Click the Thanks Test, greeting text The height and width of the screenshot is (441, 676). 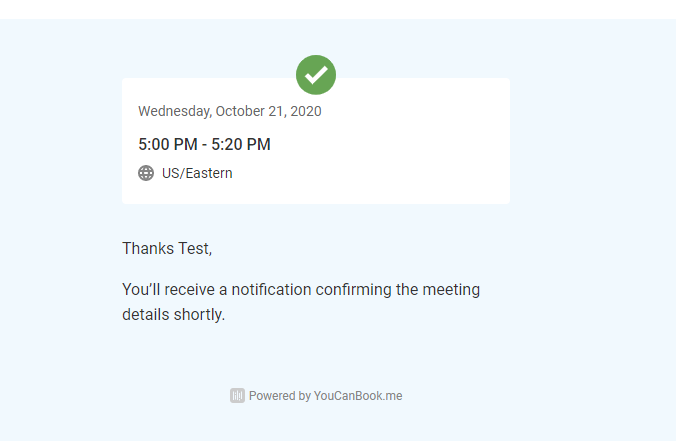pyautogui.click(x=167, y=248)
